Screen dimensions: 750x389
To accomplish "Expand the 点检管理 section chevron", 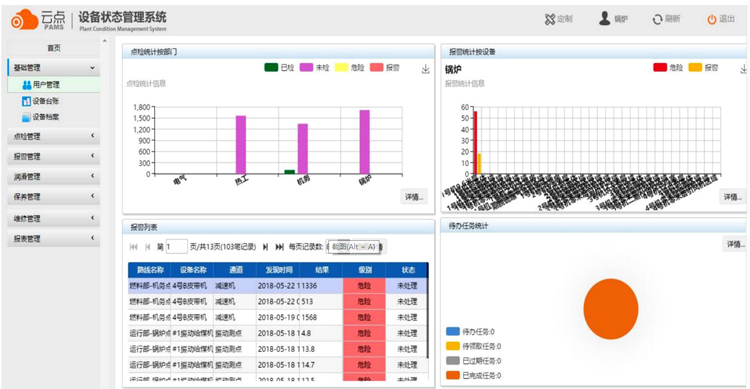I will pos(93,136).
